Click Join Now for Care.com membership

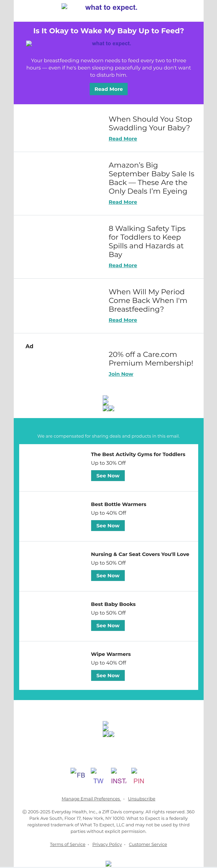tap(121, 374)
